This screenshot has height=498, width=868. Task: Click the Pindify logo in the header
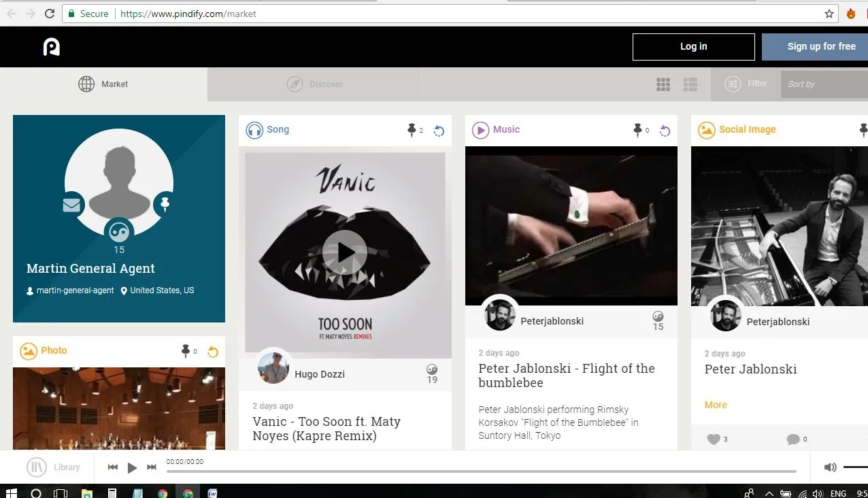coord(52,47)
